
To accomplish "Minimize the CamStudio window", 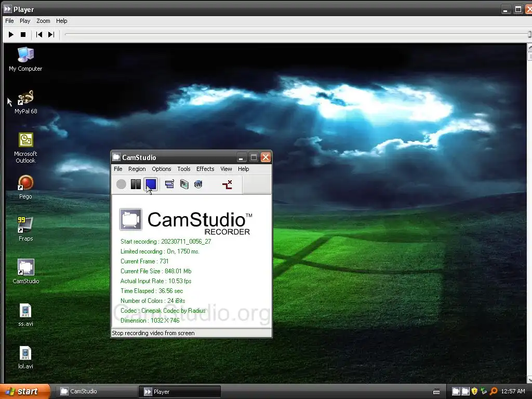I will pyautogui.click(x=241, y=157).
